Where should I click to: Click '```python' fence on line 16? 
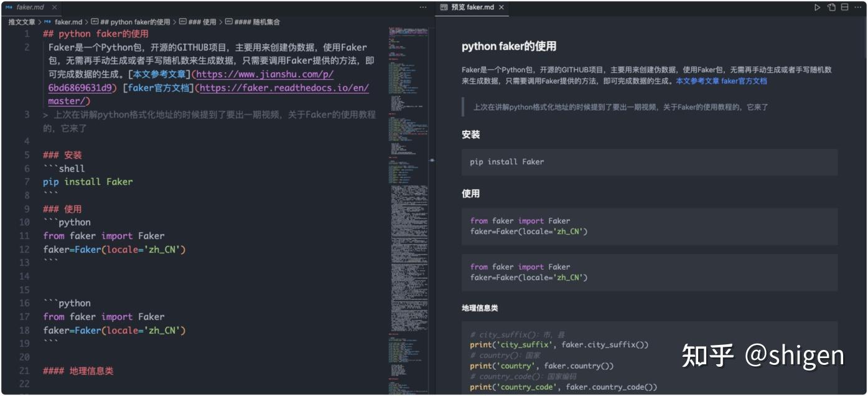click(67, 303)
